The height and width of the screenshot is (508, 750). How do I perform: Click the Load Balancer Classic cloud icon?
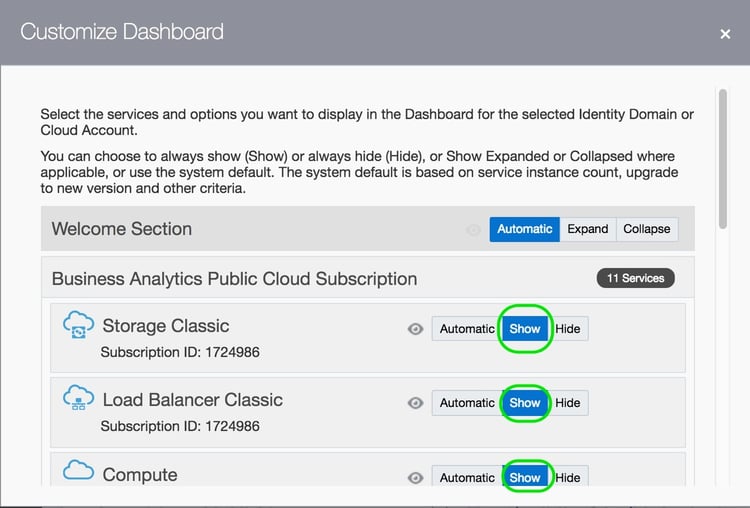pyautogui.click(x=78, y=398)
